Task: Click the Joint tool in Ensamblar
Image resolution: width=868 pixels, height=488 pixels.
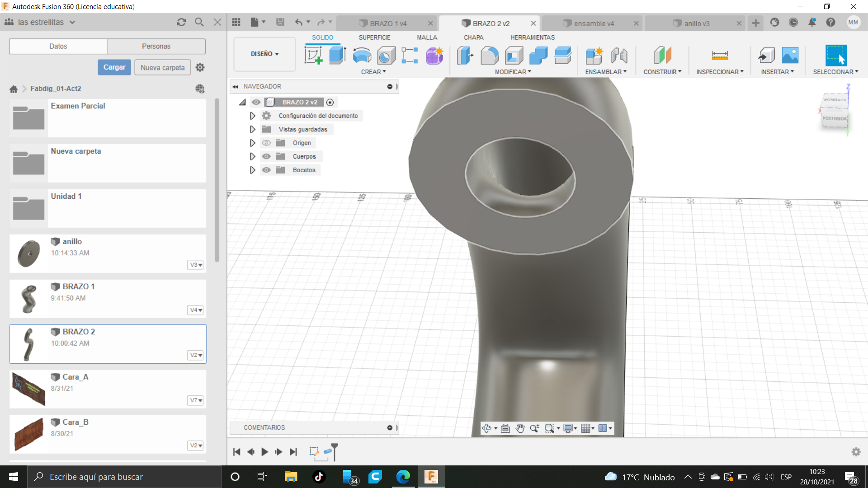Action: click(619, 56)
